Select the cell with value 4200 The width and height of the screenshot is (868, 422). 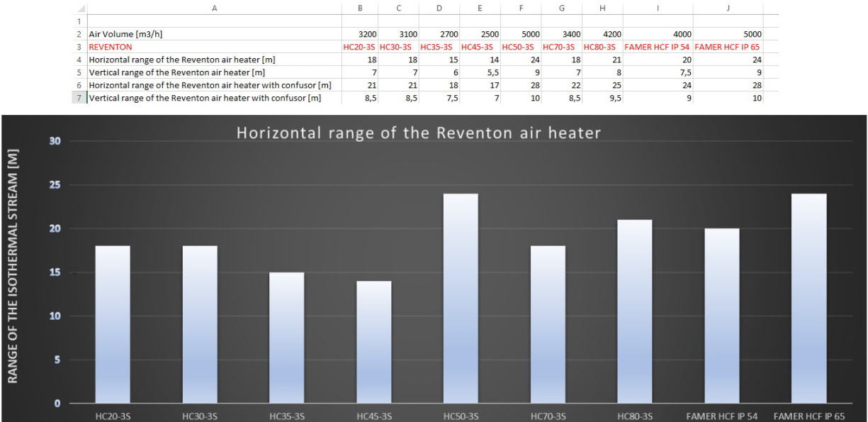602,34
